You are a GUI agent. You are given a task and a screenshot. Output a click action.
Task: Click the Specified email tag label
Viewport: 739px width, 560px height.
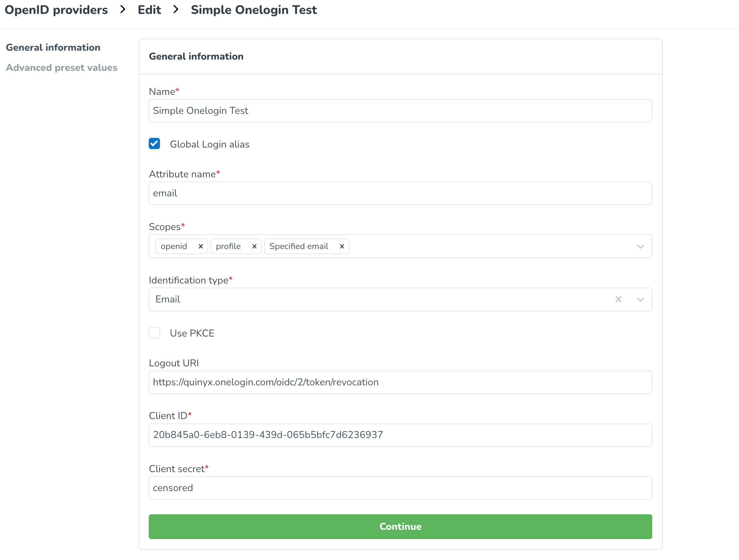pyautogui.click(x=299, y=246)
